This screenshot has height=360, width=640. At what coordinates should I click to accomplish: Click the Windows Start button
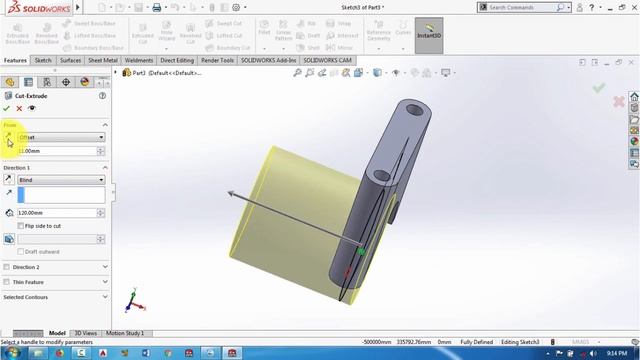tap(11, 353)
